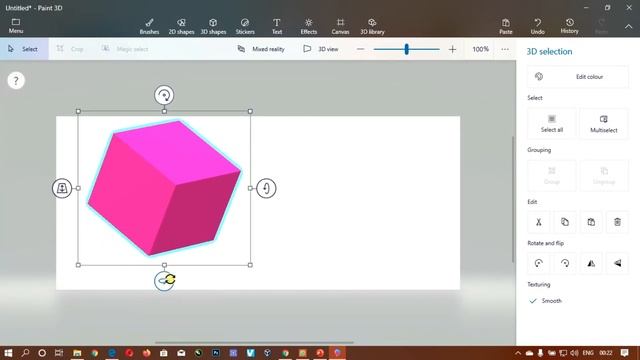
Task: Open the notification center
Action: pyautogui.click(x=624, y=353)
